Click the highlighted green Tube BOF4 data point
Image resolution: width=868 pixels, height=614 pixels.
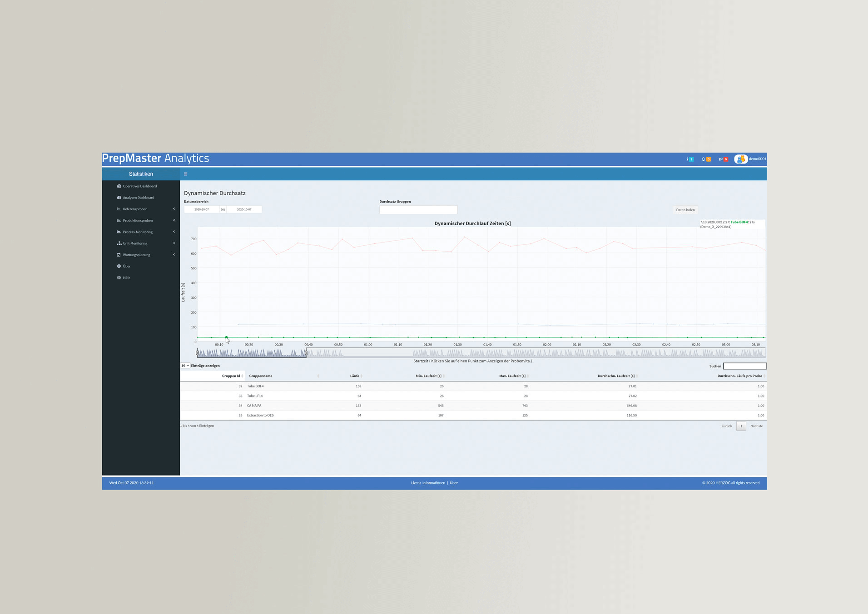click(226, 337)
